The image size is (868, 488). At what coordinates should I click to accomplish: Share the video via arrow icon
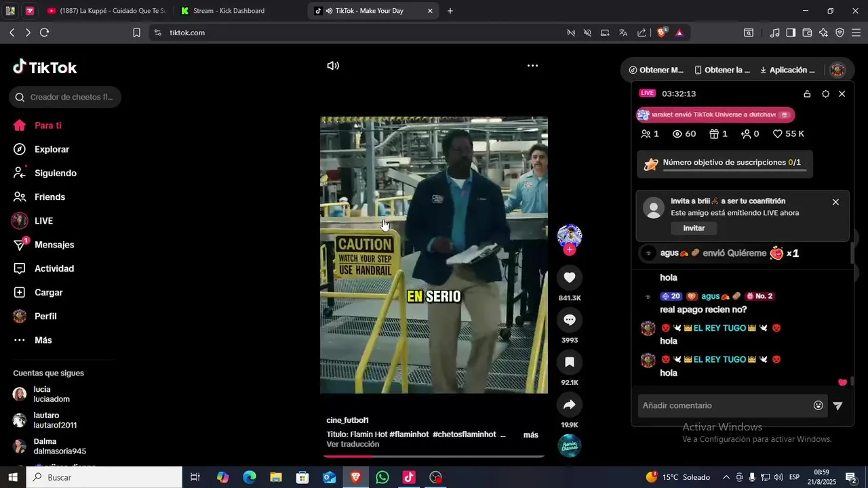tap(570, 405)
